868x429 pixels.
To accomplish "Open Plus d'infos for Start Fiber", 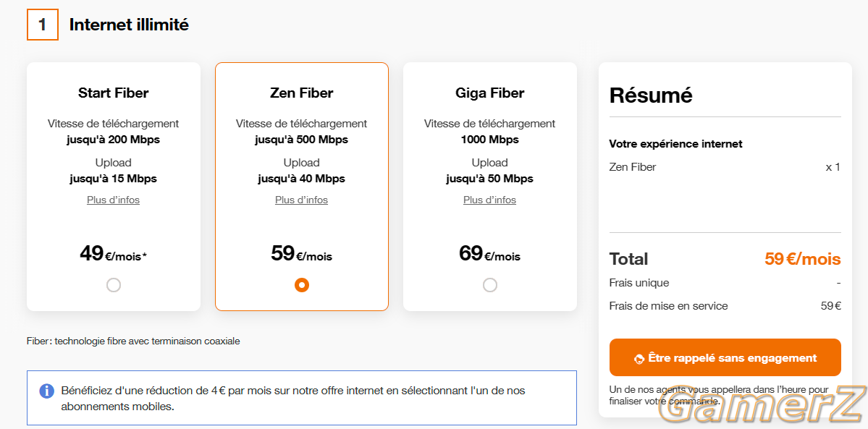I will click(114, 200).
